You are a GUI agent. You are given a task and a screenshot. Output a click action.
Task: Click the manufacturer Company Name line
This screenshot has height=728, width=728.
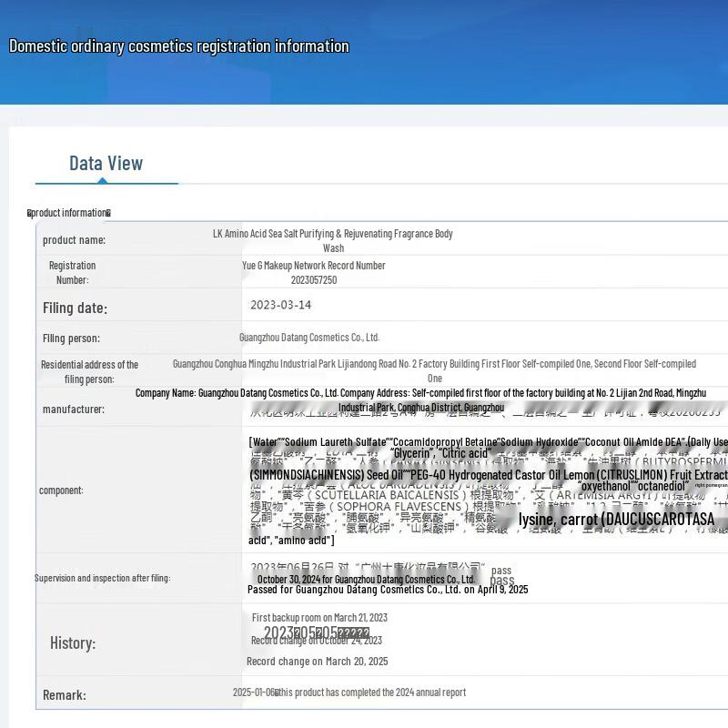[x=420, y=393]
